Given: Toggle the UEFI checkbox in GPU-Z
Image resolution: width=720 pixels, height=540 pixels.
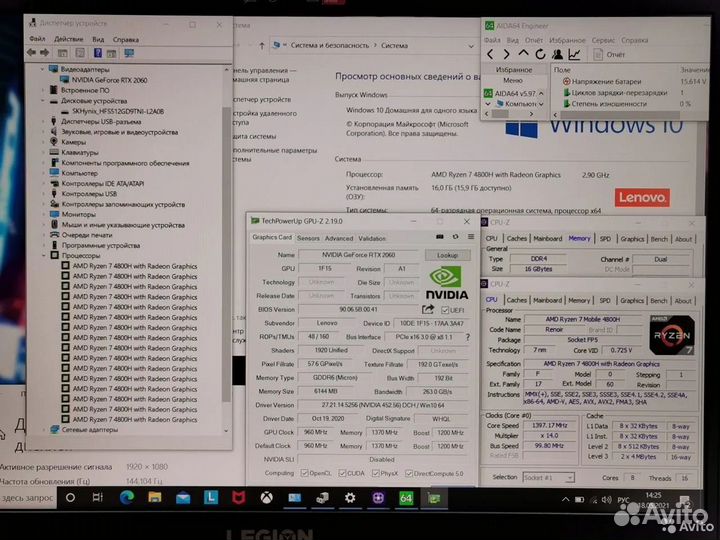Looking at the screenshot, I should (x=444, y=310).
